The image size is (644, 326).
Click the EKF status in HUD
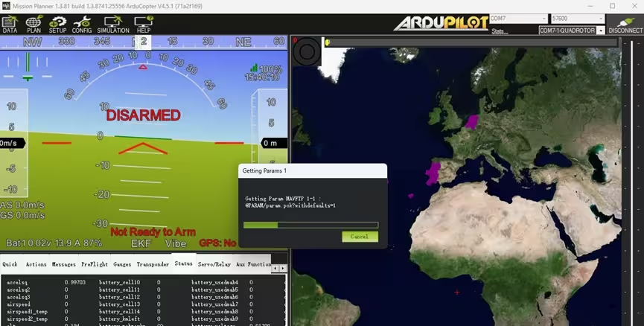(141, 243)
